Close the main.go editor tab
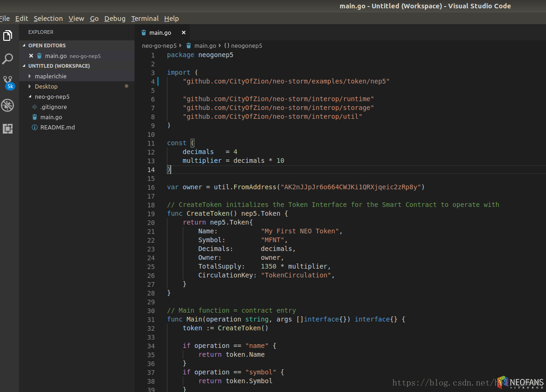This screenshot has width=546, height=392. click(x=184, y=32)
